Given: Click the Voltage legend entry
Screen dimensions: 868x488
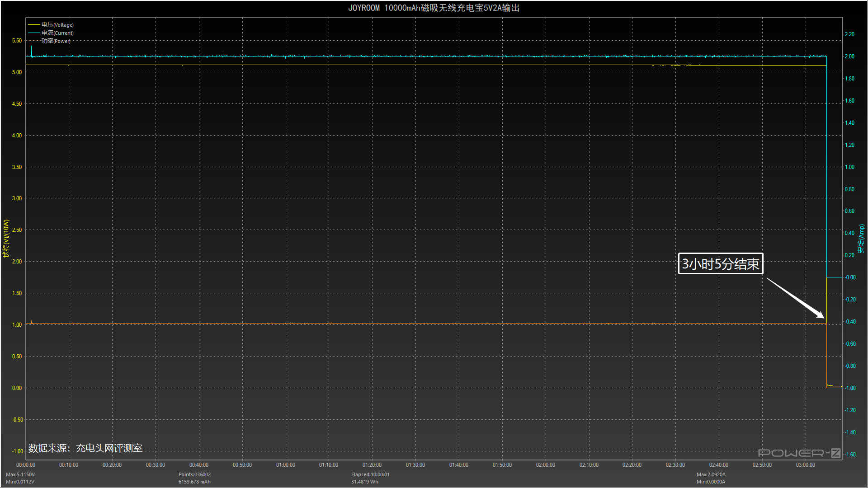Looking at the screenshot, I should click(57, 25).
